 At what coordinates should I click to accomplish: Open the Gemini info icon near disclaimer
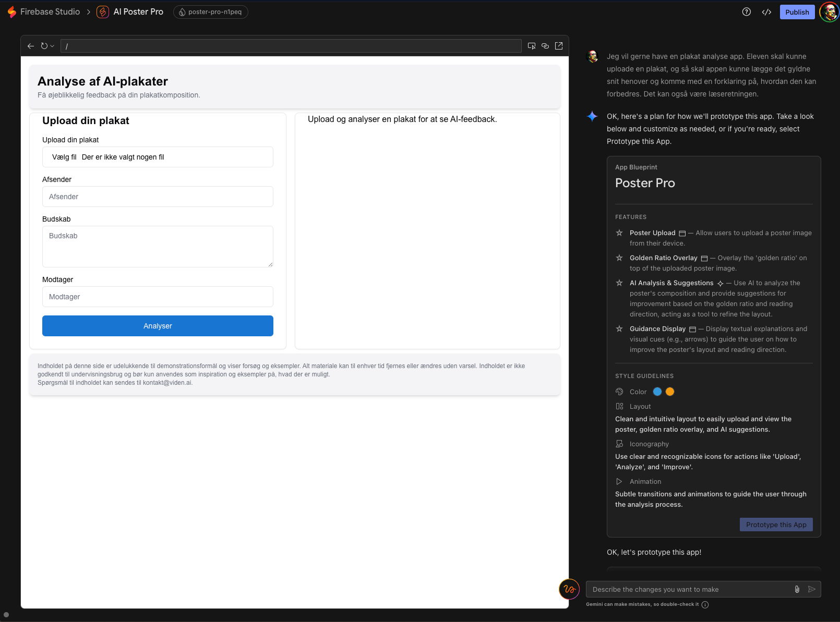[705, 605]
